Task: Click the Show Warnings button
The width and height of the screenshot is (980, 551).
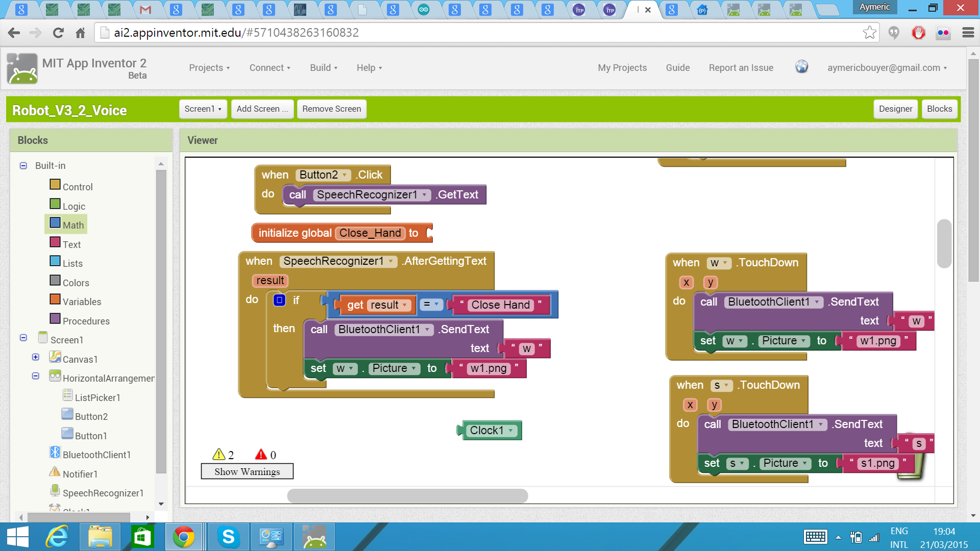Action: tap(247, 471)
